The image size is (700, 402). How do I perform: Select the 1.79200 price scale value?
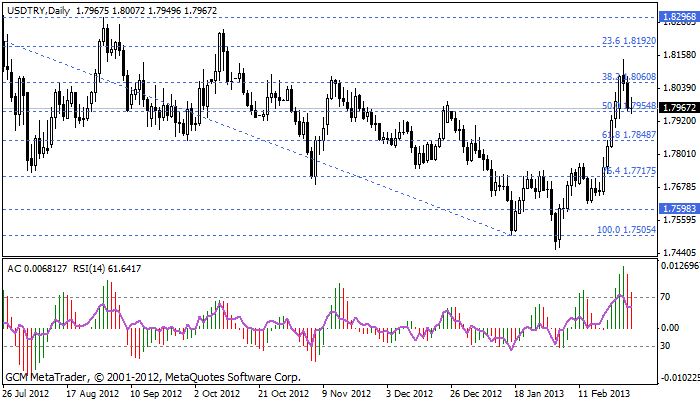tap(680, 121)
